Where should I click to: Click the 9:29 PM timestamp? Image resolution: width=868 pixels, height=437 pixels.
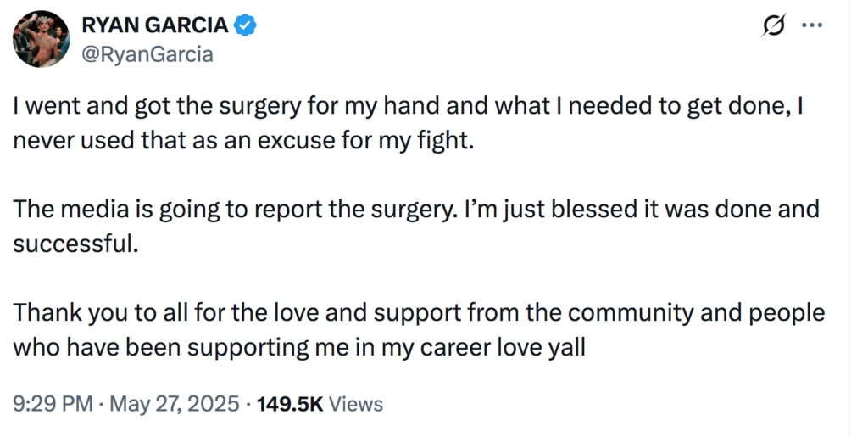click(x=53, y=404)
